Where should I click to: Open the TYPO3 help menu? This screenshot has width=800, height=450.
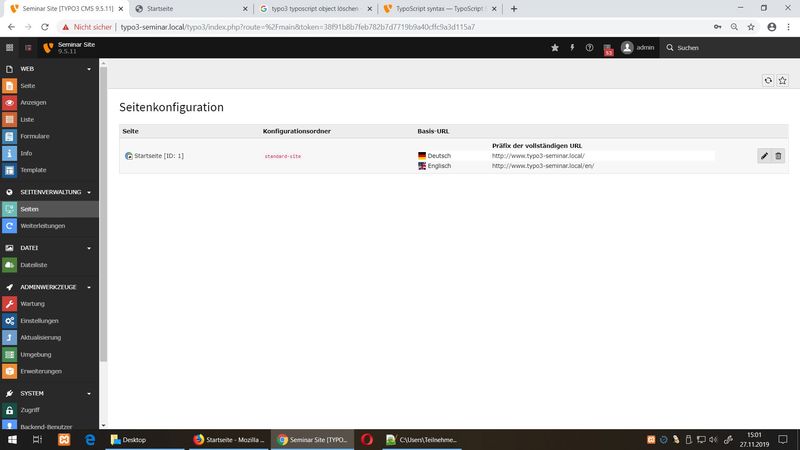point(589,47)
